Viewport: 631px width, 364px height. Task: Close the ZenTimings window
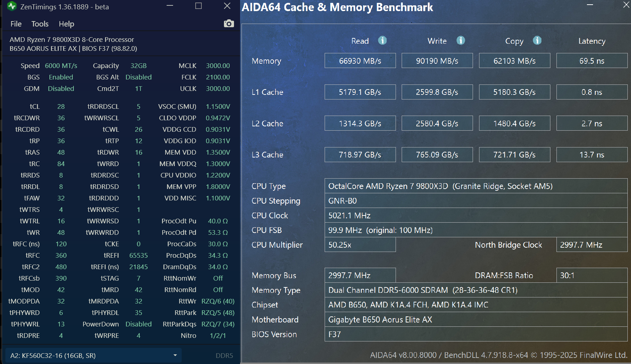227,6
